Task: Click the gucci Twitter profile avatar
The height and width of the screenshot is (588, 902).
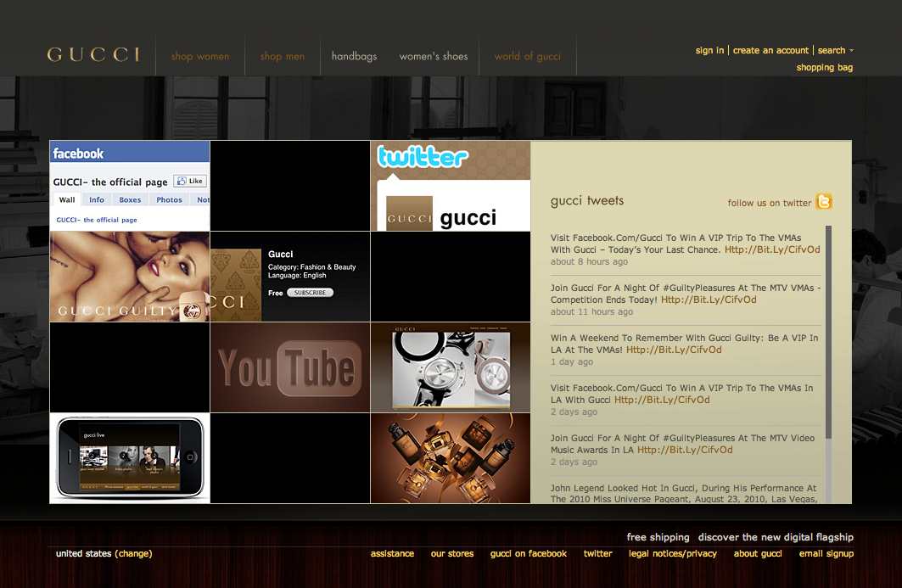Action: [409, 214]
